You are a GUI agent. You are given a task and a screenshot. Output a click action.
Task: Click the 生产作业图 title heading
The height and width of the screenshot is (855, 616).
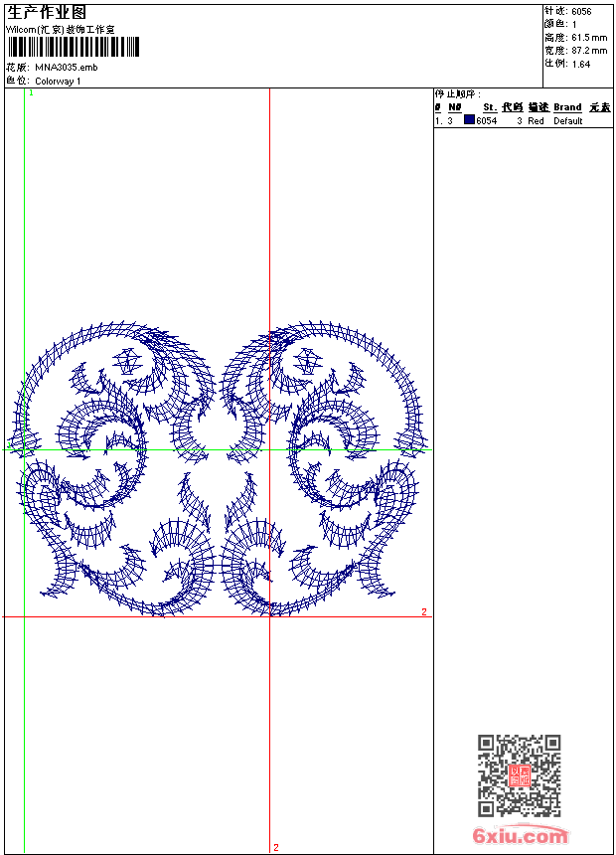[x=47, y=13]
